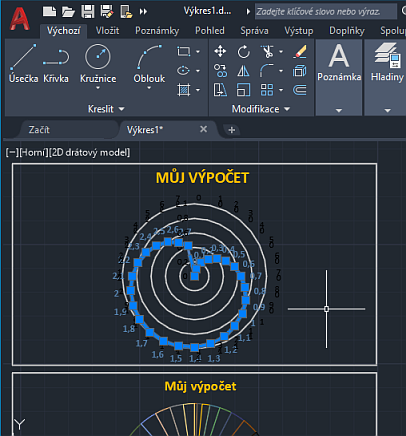
Task: Click the [2D drátový model] visual style label
Action: pos(89,153)
